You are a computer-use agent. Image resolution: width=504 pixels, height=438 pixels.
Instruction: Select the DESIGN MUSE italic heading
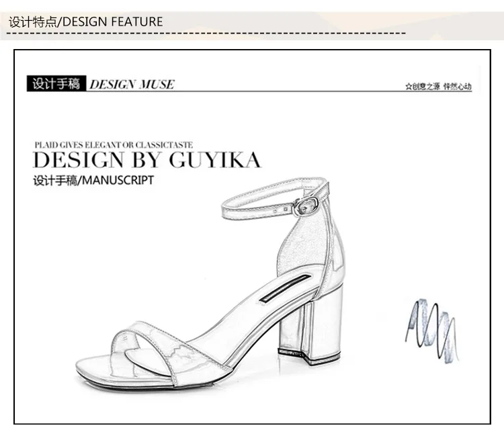pos(132,85)
